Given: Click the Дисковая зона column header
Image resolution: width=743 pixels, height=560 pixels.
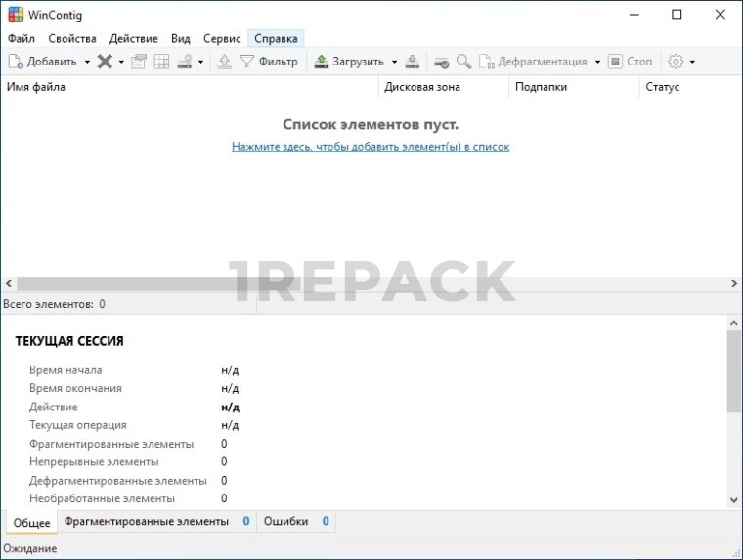Looking at the screenshot, I should 422,87.
